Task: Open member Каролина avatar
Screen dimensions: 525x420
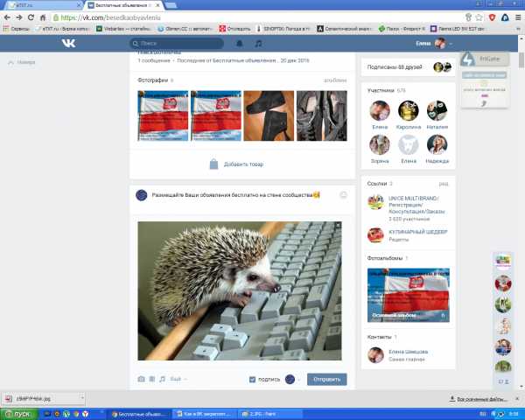Action: pyautogui.click(x=408, y=110)
